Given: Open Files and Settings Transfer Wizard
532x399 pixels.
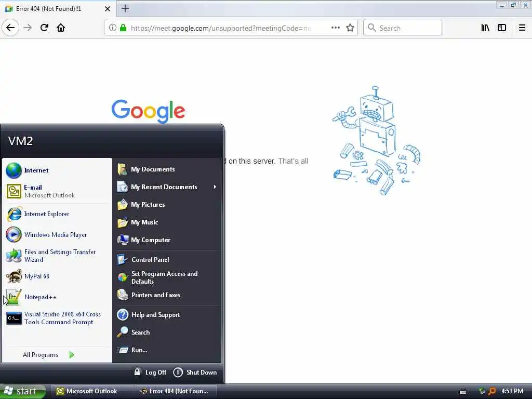Looking at the screenshot, I should 57,256.
